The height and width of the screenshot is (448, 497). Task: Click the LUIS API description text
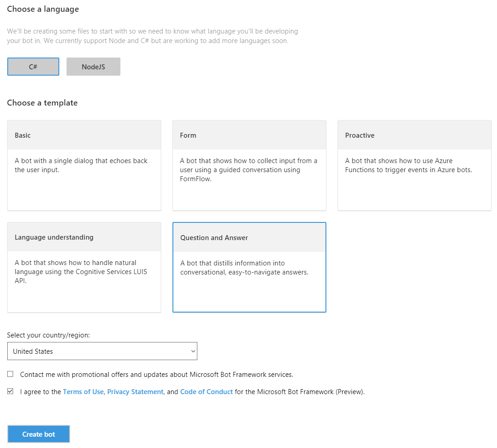[81, 272]
